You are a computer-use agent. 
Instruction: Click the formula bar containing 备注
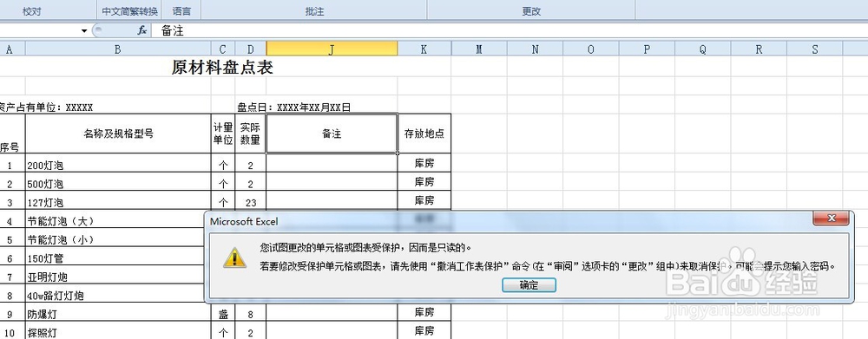click(x=510, y=31)
